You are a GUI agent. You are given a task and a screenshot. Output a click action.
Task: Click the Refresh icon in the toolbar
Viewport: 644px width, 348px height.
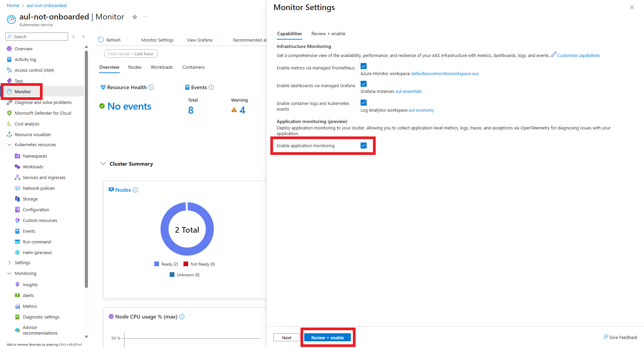tap(101, 40)
